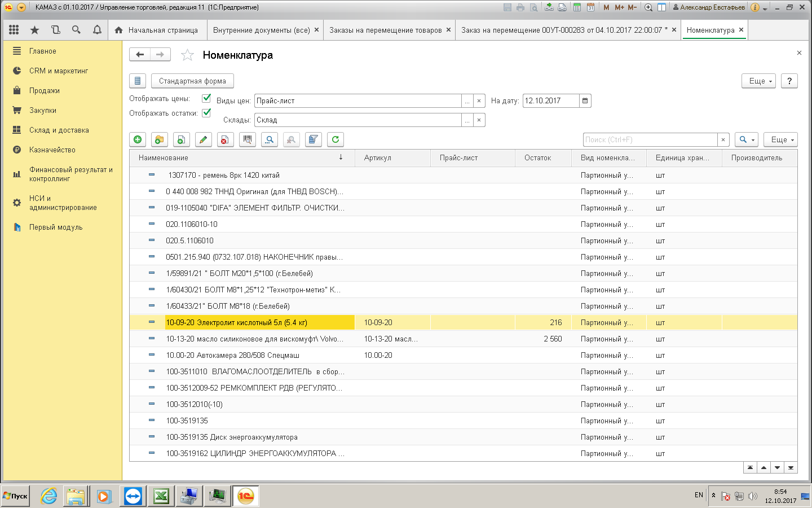
Task: Open global search magnifier in top panel
Action: [x=76, y=30]
